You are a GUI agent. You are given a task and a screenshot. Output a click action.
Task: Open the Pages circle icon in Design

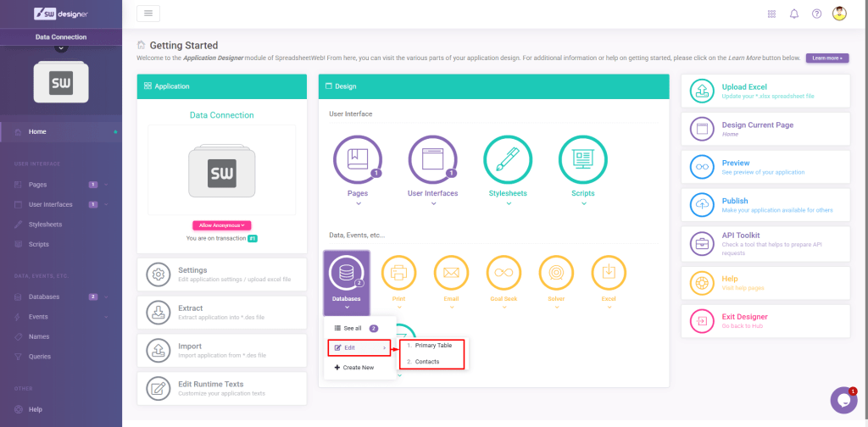358,159
